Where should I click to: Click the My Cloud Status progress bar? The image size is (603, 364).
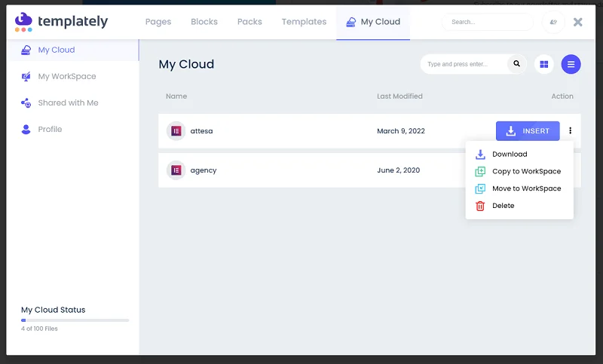(x=75, y=320)
